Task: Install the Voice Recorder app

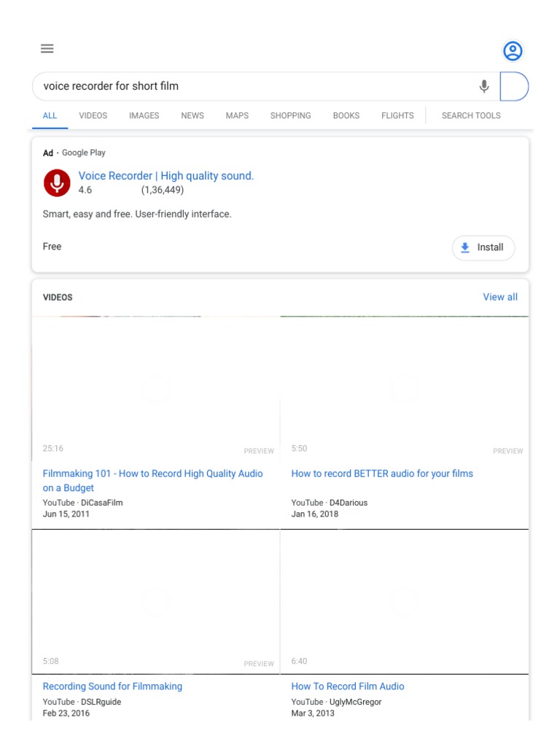Action: (483, 248)
